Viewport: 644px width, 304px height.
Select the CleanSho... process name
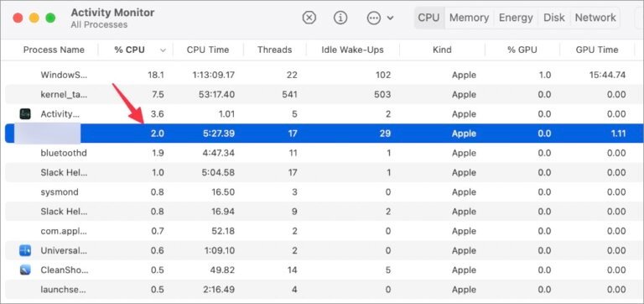click(x=64, y=270)
